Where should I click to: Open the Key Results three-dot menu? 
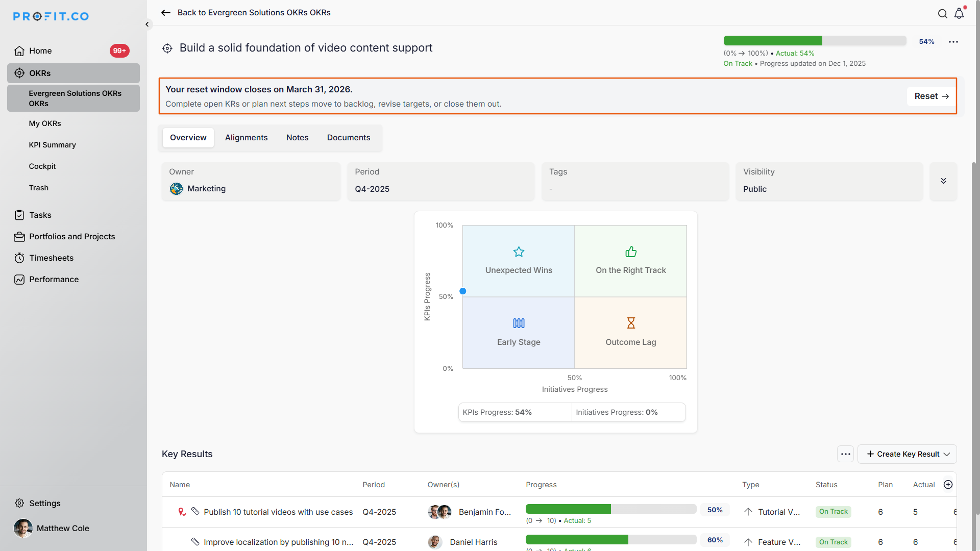coord(845,454)
